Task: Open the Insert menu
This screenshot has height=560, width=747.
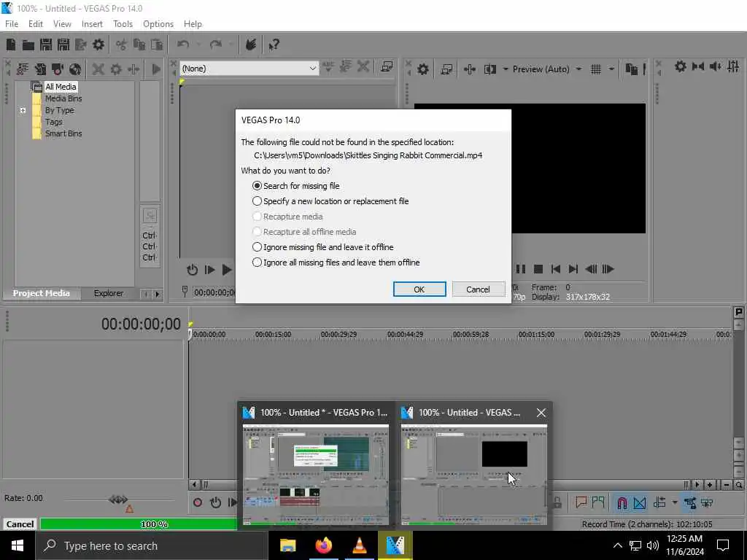Action: [x=92, y=24]
